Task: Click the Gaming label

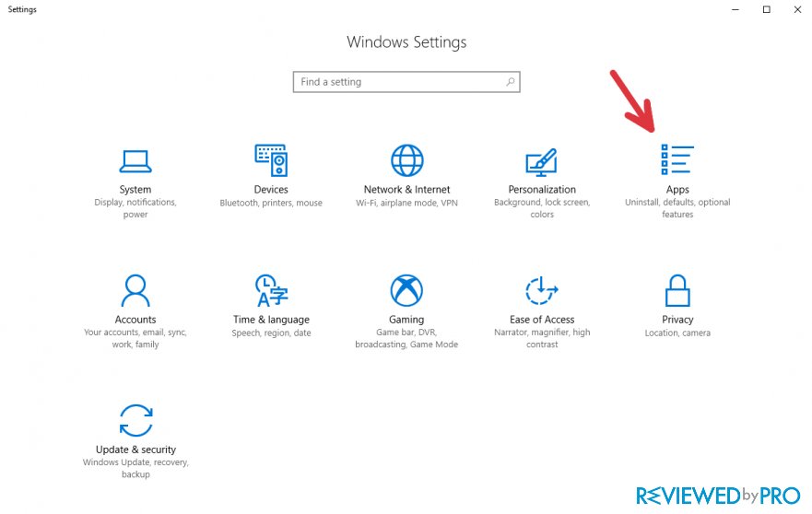Action: (406, 320)
